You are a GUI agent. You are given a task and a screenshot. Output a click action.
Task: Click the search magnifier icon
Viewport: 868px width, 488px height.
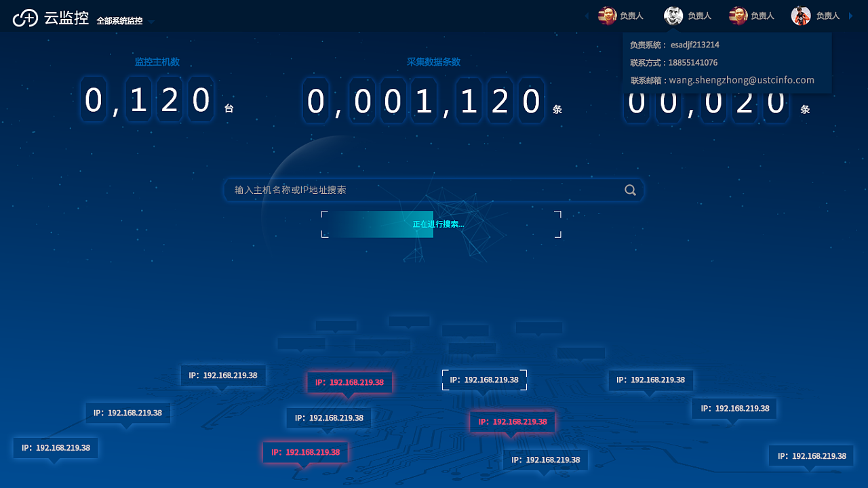click(x=630, y=190)
